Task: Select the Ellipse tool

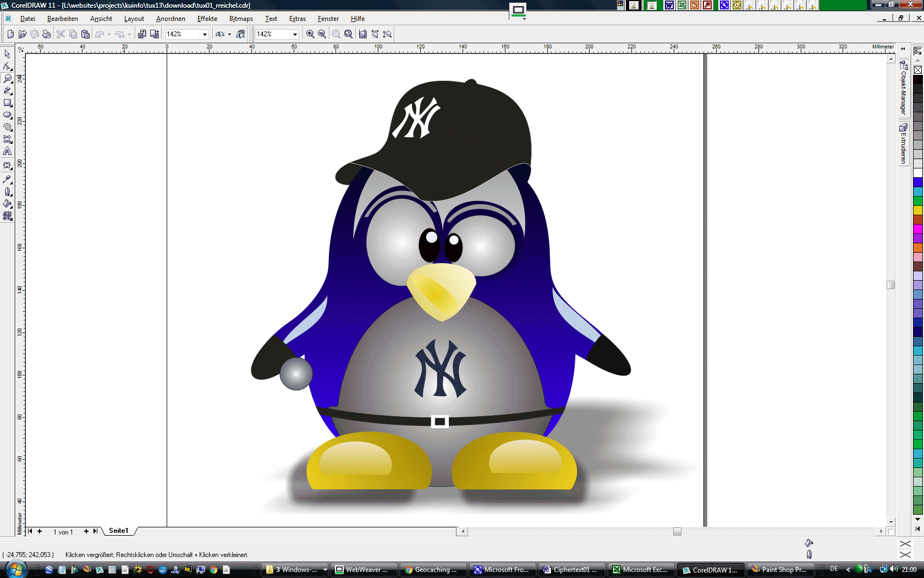Action: coord(7,114)
